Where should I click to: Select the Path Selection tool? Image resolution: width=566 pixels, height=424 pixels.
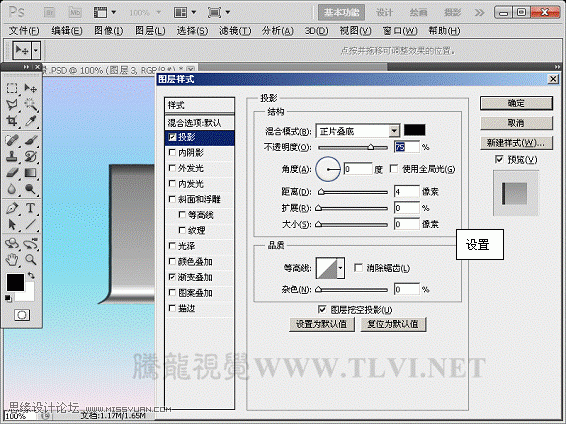click(x=12, y=224)
